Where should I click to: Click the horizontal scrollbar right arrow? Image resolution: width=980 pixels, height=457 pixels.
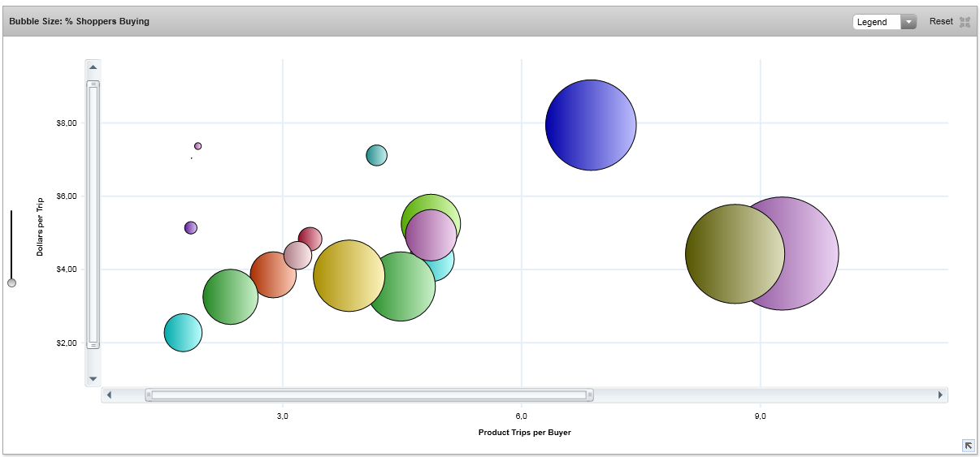[x=940, y=395]
